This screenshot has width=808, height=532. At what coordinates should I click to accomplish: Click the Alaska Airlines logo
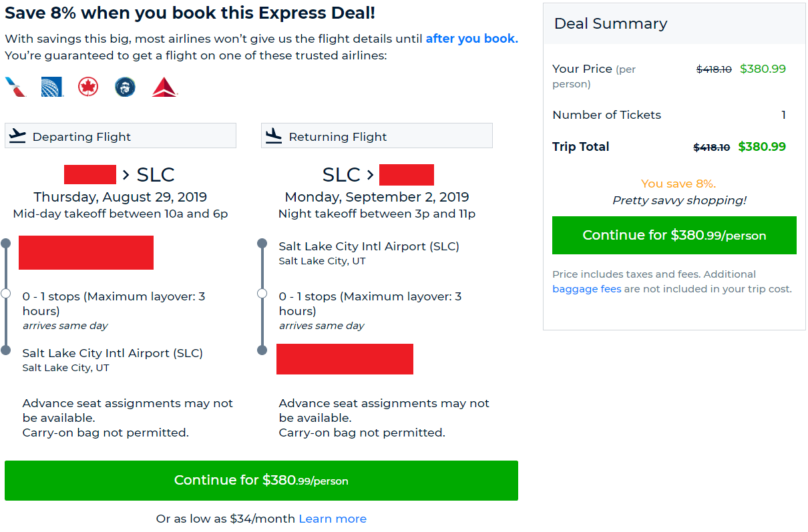[125, 87]
